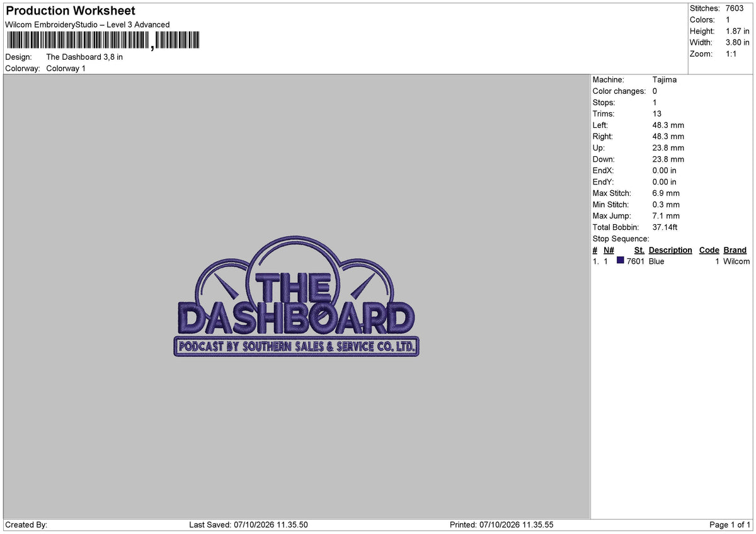
Task: Click the Max Jump value 7.1 mm
Action: click(x=666, y=216)
